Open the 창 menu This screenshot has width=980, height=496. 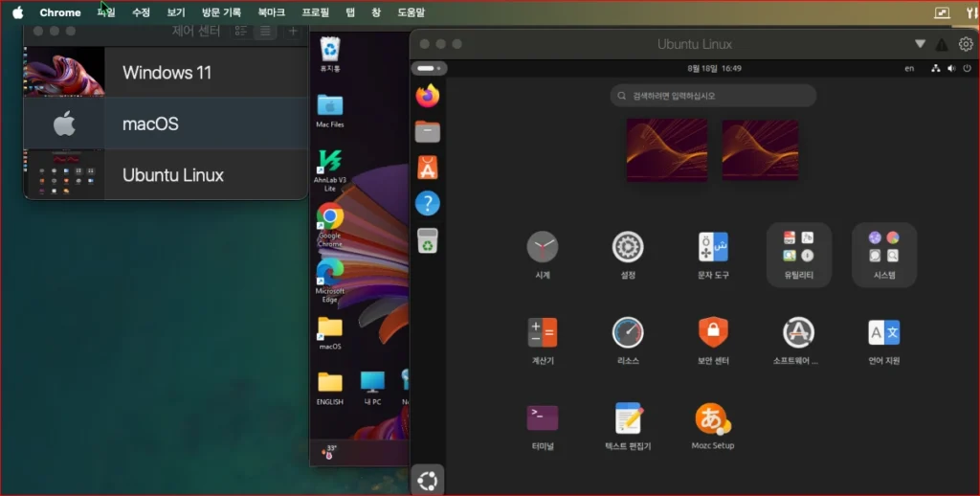(375, 12)
